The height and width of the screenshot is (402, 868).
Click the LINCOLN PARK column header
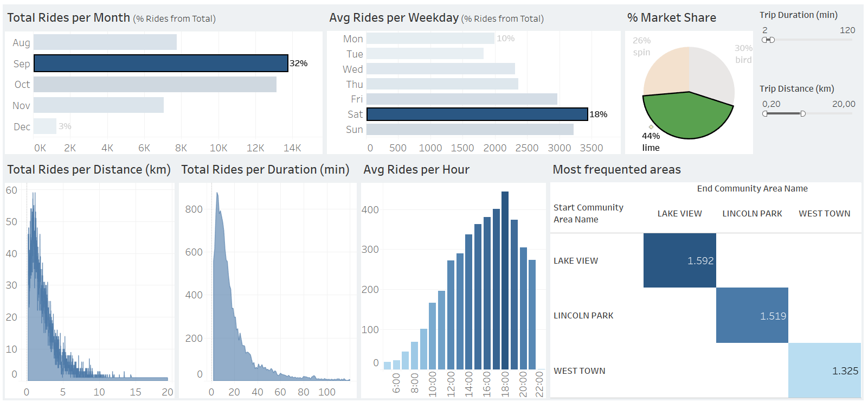752,214
